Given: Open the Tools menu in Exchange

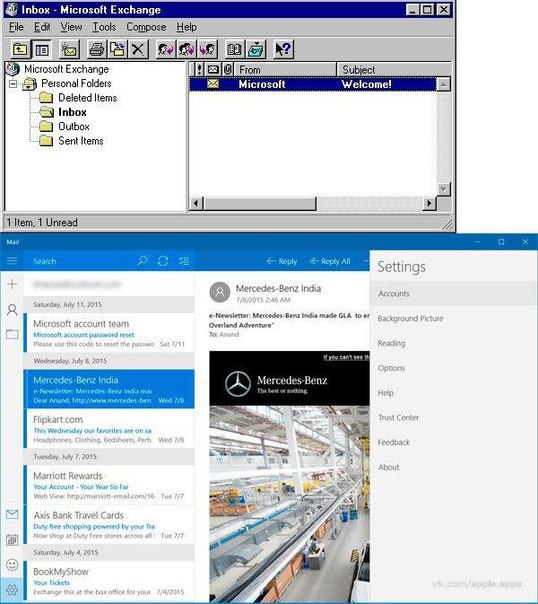Looking at the screenshot, I should [104, 27].
